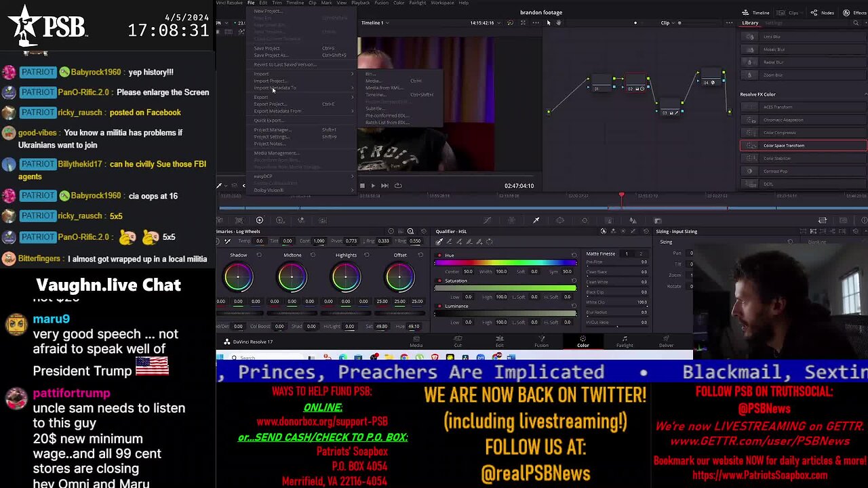The width and height of the screenshot is (868, 488).
Task: Select the qualifier eyedropper picker tool
Action: coord(439,241)
